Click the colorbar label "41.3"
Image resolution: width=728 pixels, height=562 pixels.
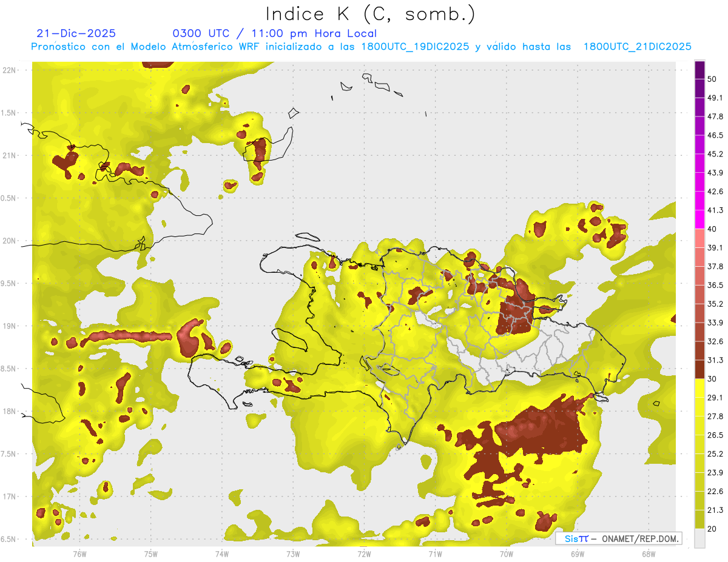tap(715, 210)
